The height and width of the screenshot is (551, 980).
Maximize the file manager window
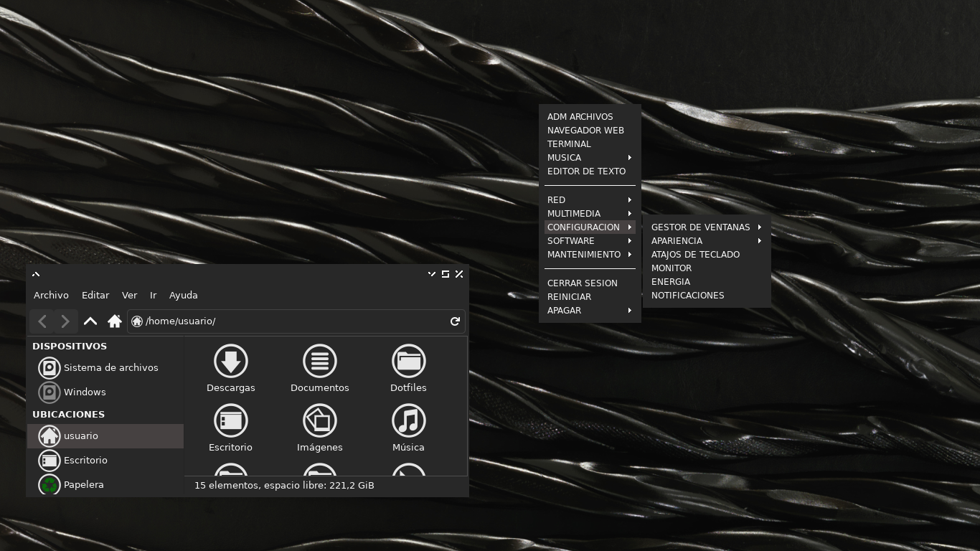click(446, 274)
